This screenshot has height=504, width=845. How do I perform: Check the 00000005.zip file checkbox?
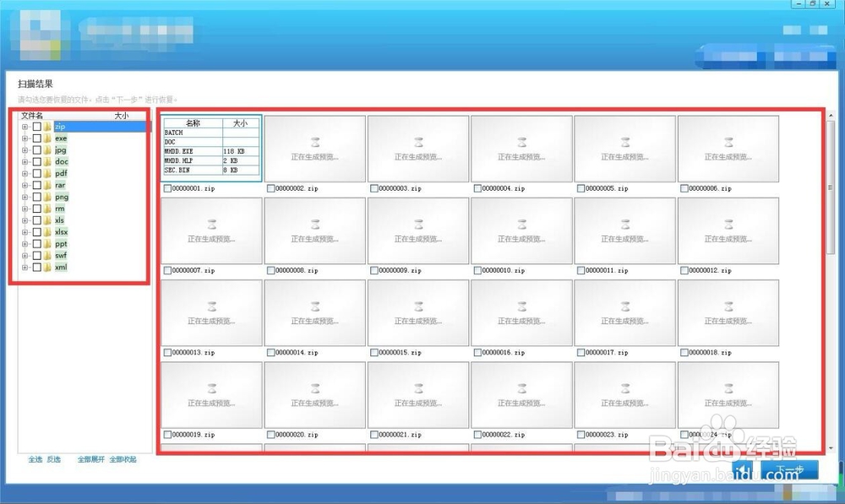point(581,188)
